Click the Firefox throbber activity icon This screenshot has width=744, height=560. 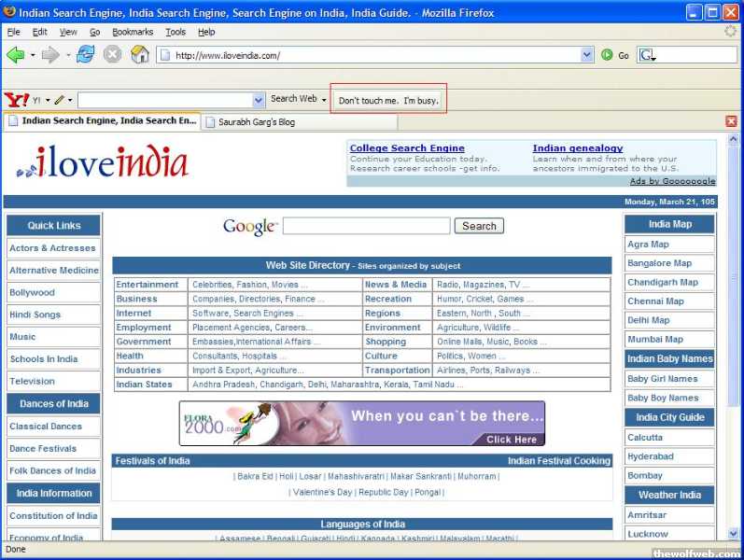coord(731,32)
